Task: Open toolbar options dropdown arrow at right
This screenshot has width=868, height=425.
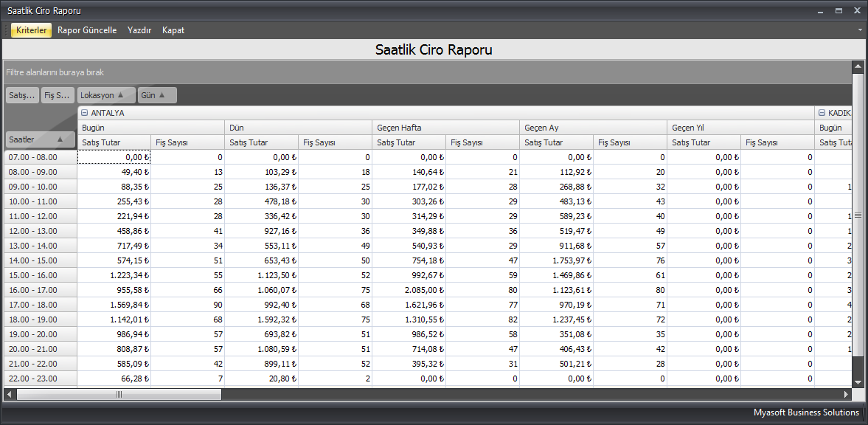Action: [x=860, y=30]
